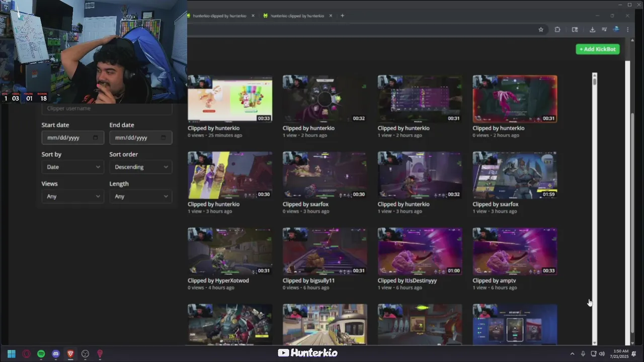This screenshot has width=644, height=362.
Task: Click '0 views • 6 hours ago' text
Action: 306,288
